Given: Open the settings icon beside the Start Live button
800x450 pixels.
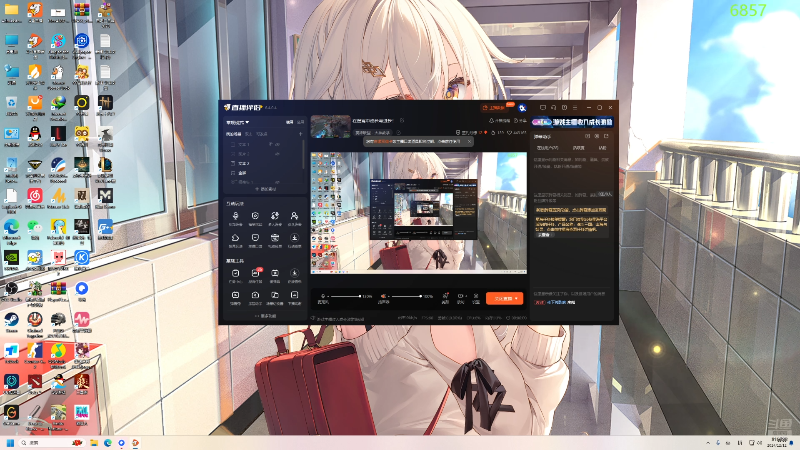Looking at the screenshot, I should coord(476,296).
